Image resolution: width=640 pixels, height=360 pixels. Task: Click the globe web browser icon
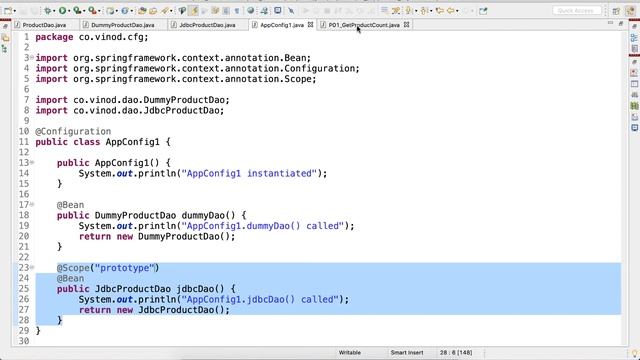(251, 11)
